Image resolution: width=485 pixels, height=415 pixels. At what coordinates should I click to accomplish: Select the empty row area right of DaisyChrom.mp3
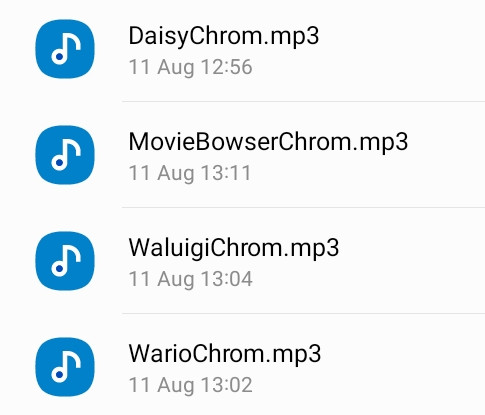pyautogui.click(x=402, y=49)
